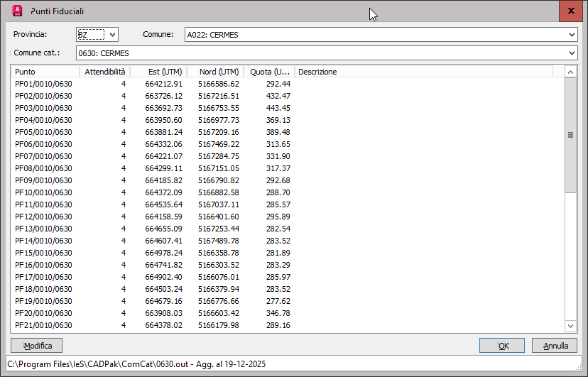Close the Punti Fiduciali dialog
Viewport: 588px width, 377px height.
571,11
